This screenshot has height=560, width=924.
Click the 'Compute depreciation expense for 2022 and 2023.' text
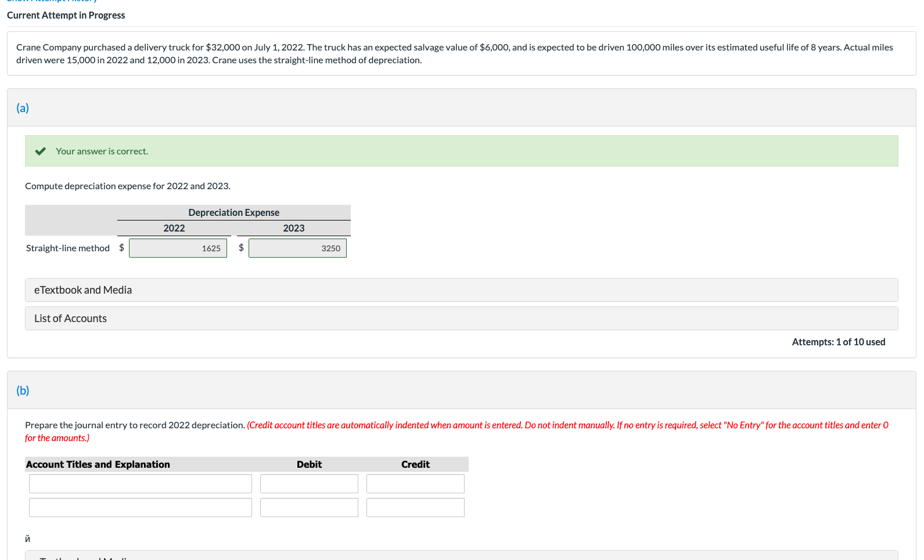(x=128, y=186)
